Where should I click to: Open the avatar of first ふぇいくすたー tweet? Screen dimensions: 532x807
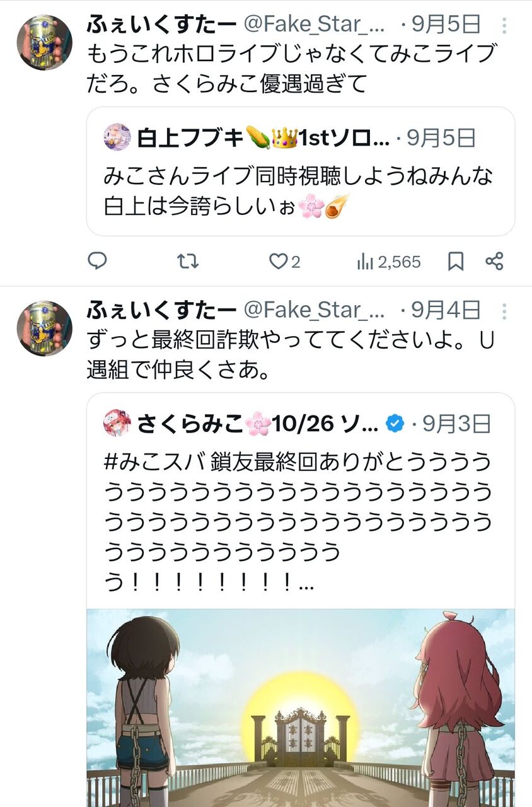(x=44, y=42)
